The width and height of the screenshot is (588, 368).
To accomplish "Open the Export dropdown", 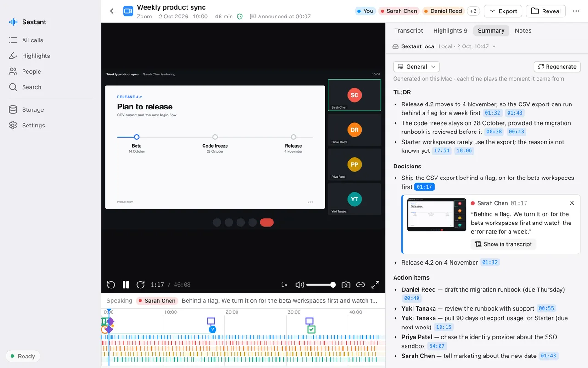I will 503,11.
